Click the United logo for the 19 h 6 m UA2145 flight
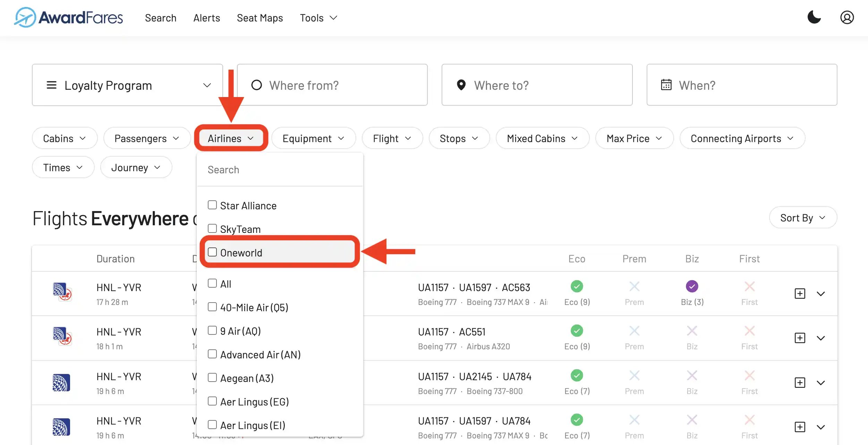This screenshot has width=868, height=445. pyautogui.click(x=61, y=383)
